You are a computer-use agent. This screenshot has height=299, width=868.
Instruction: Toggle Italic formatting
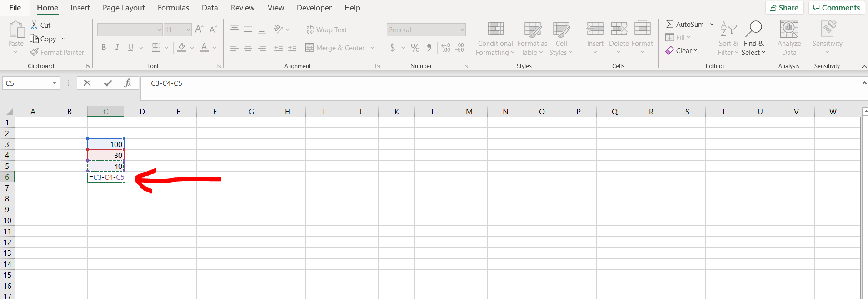pyautogui.click(x=117, y=48)
